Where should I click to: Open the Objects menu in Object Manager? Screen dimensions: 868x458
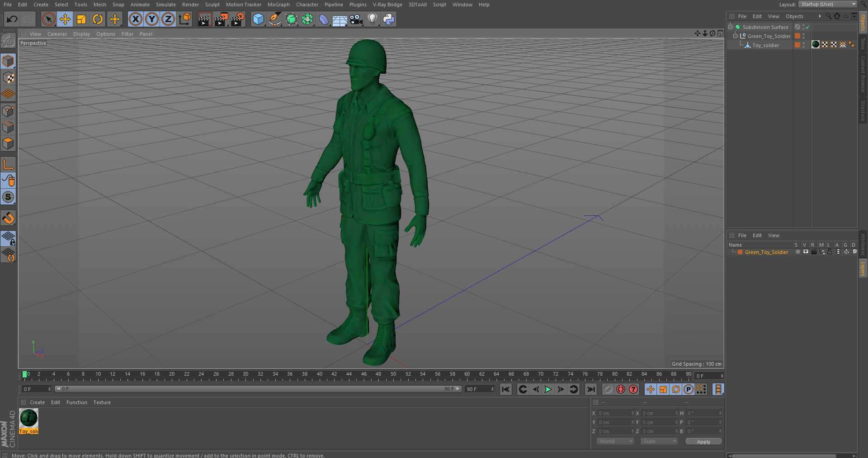[x=794, y=16]
